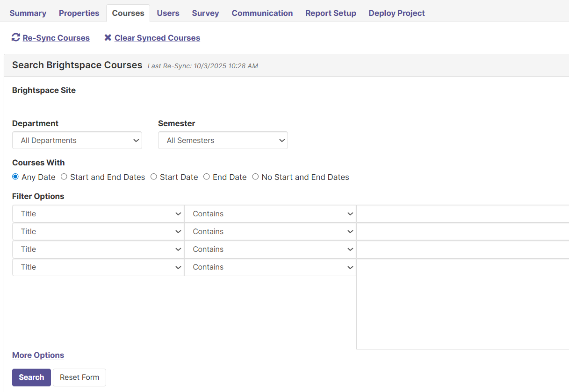Viewport: 569px width, 392px height.
Task: Select the Courses tab
Action: (x=128, y=13)
